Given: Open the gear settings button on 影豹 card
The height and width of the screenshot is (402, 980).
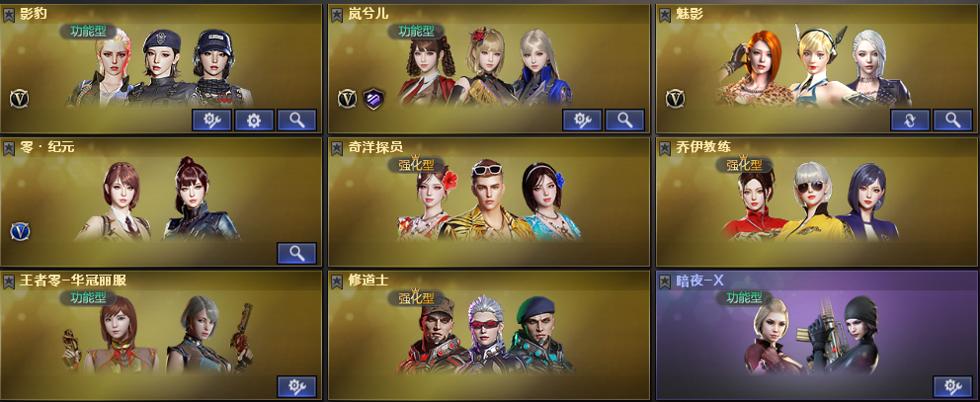Looking at the screenshot, I should (254, 121).
